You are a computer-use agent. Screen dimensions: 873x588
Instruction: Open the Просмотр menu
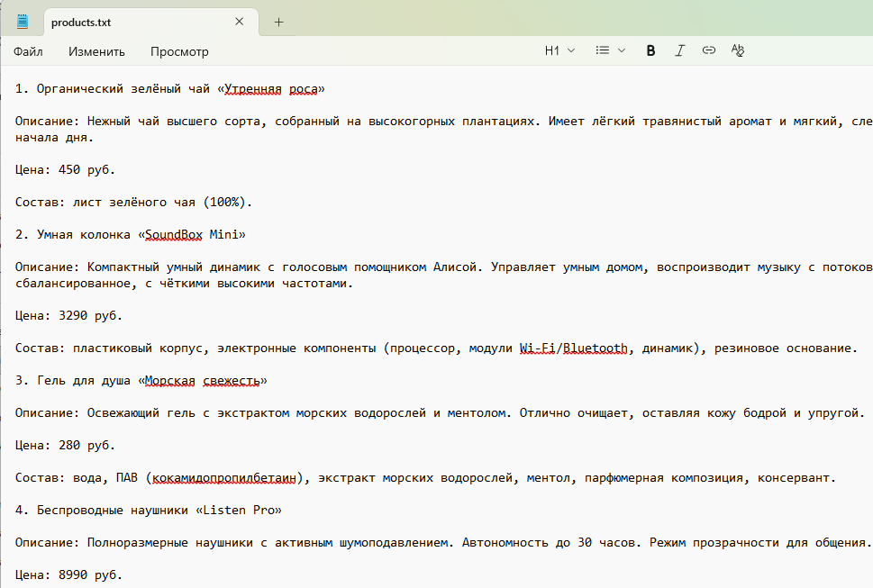[x=179, y=51]
